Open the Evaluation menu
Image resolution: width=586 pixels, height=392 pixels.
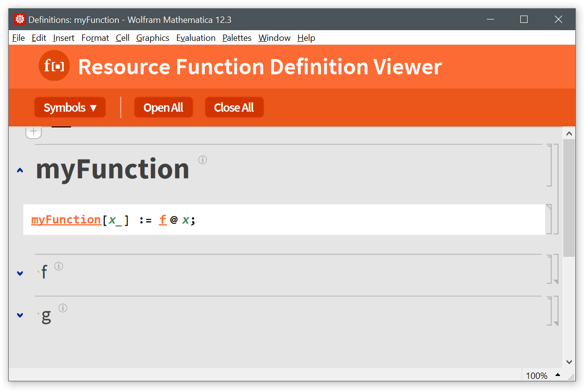coord(196,38)
